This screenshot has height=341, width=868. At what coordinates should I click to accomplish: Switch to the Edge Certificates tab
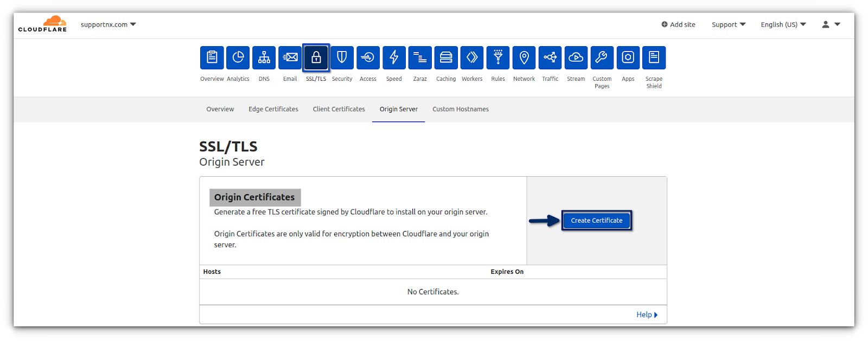273,109
